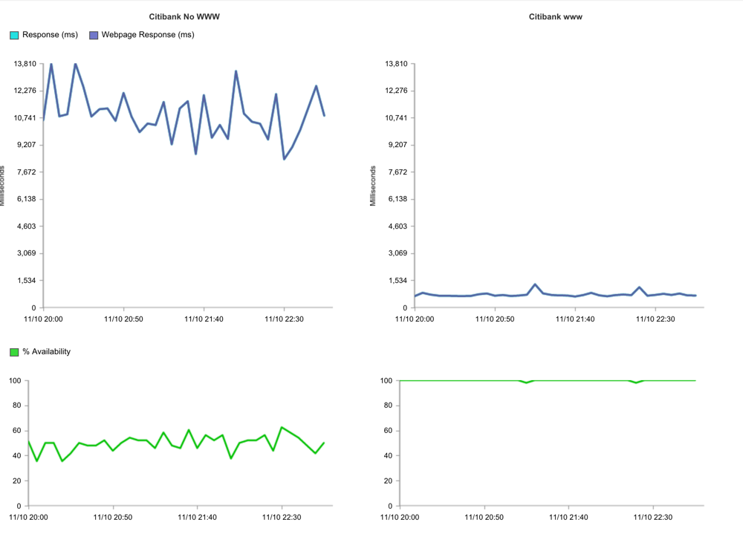Click the 80 label on Citibank www availability chart
This screenshot has width=743, height=560.
[x=389, y=406]
